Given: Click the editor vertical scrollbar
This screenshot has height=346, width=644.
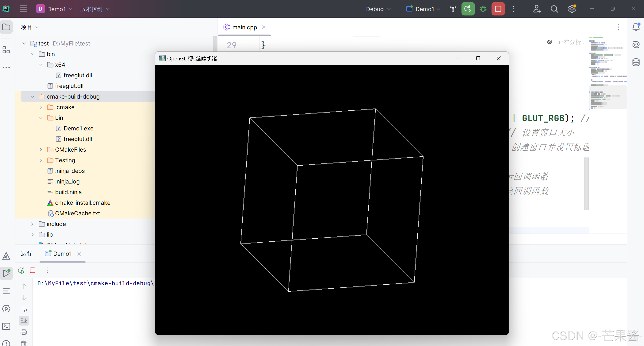Looking at the screenshot, I should [586, 183].
